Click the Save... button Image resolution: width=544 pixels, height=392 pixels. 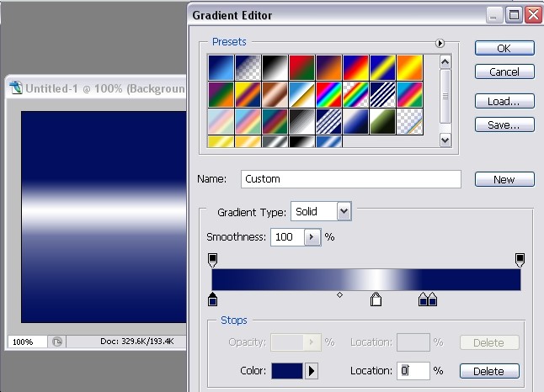click(x=504, y=124)
